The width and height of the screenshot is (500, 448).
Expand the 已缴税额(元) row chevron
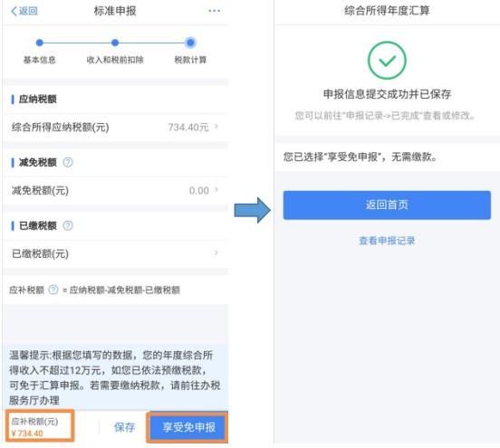216,253
